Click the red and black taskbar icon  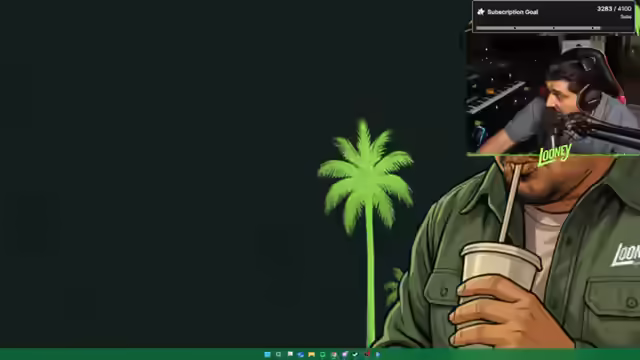(367, 354)
